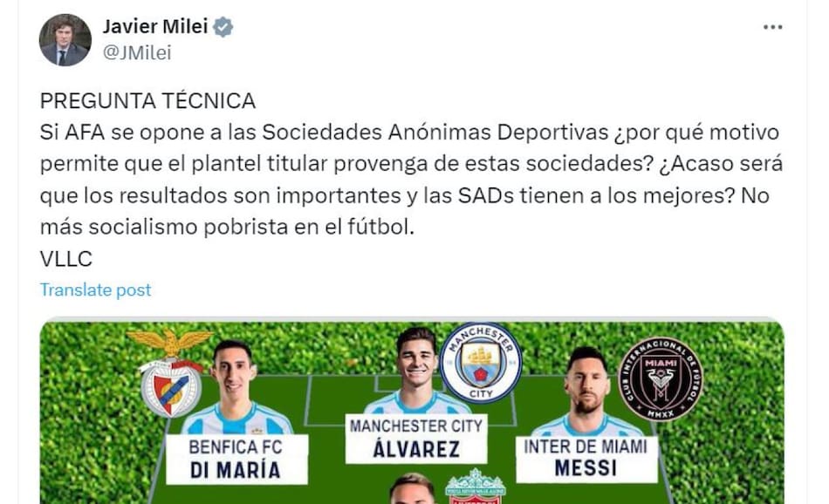Click the partially visible player below Álvarez

[x=413, y=489]
